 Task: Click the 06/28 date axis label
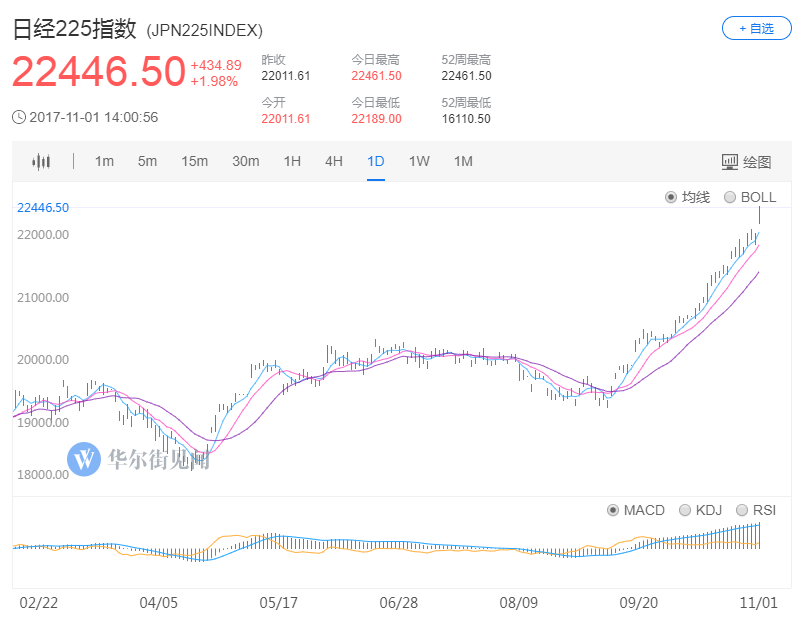tap(398, 602)
